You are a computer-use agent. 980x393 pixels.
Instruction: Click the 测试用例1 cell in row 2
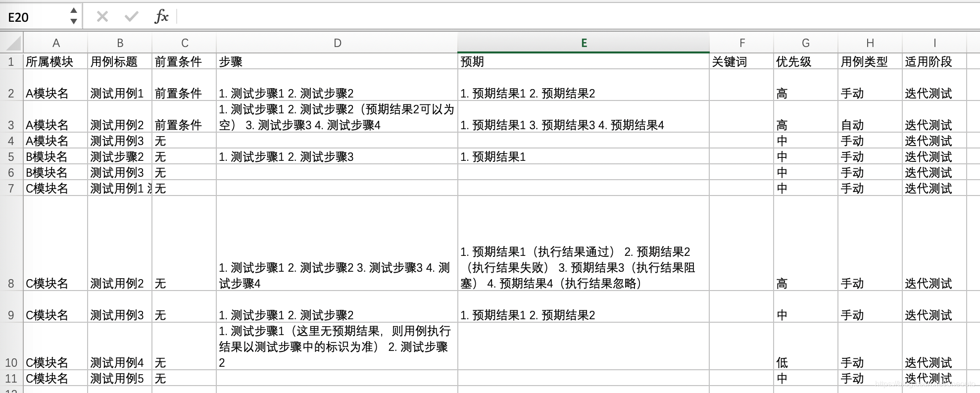(120, 85)
